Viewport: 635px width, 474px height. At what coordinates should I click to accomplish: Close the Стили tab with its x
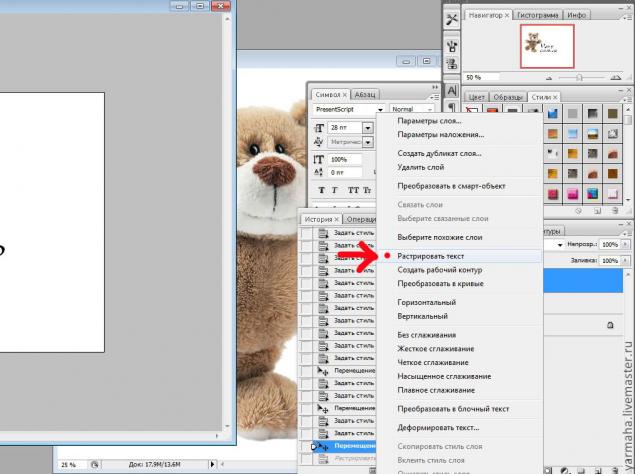pyautogui.click(x=555, y=97)
